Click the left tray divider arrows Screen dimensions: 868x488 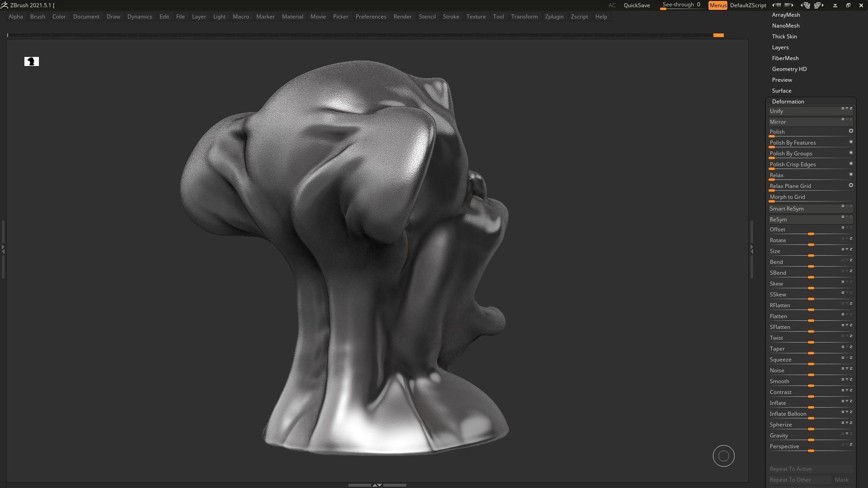3,249
